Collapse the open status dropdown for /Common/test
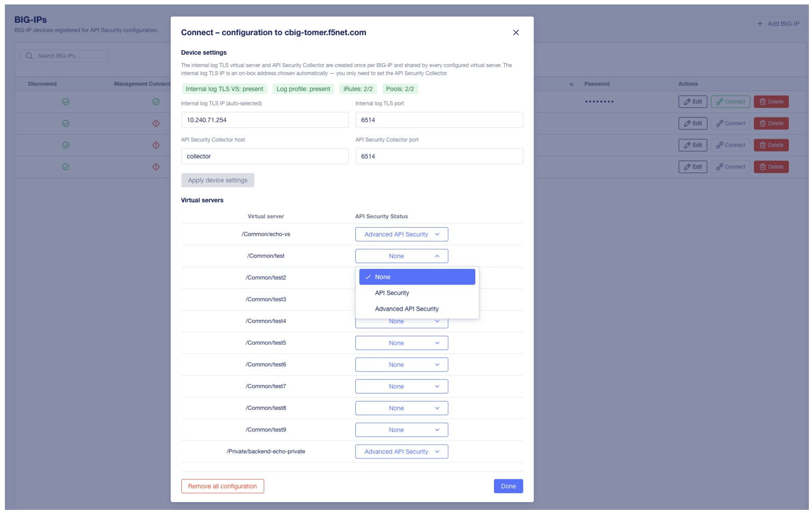 click(x=402, y=256)
